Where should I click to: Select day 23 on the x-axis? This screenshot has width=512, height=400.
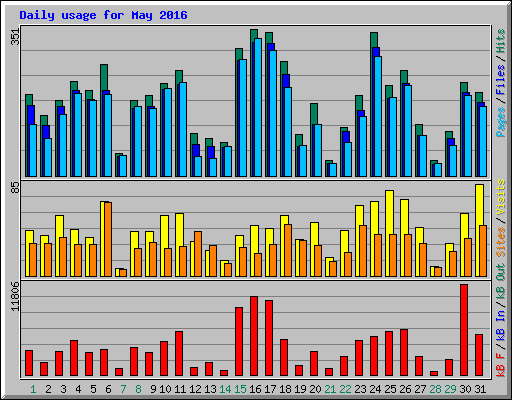click(360, 389)
